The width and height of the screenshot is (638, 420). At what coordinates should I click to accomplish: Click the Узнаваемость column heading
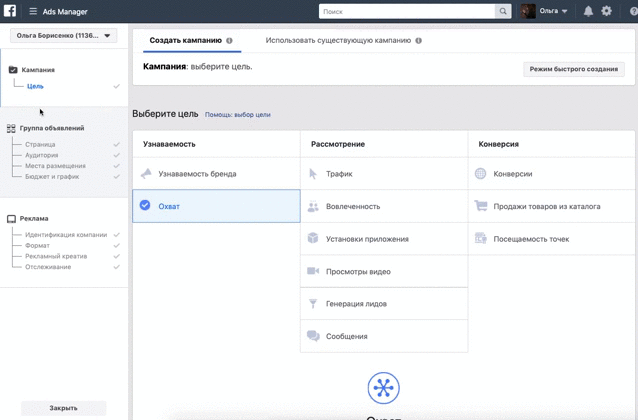click(169, 144)
